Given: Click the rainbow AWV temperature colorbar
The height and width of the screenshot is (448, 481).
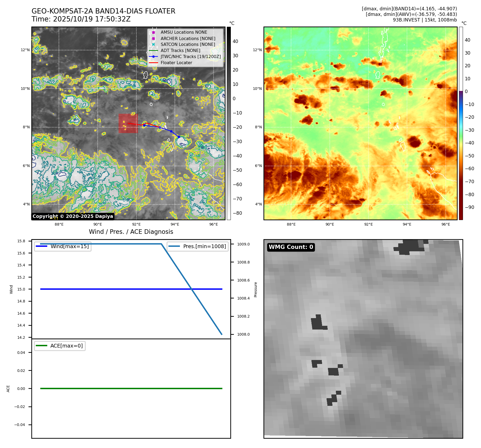Looking at the screenshot, I should click(461, 123).
